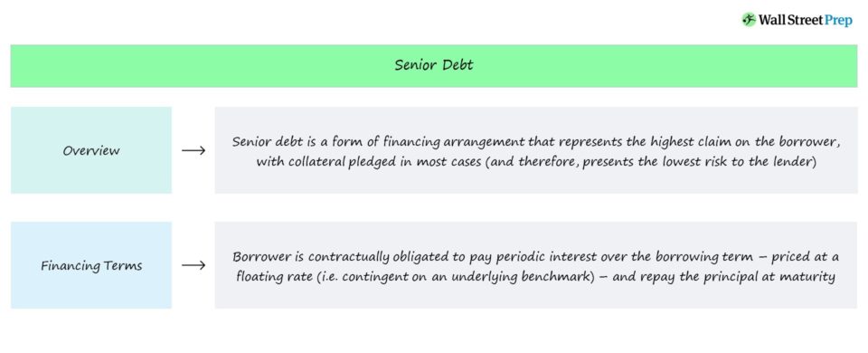Click the arrow next to Overview
Screen dimensions: 868x353
click(193, 151)
